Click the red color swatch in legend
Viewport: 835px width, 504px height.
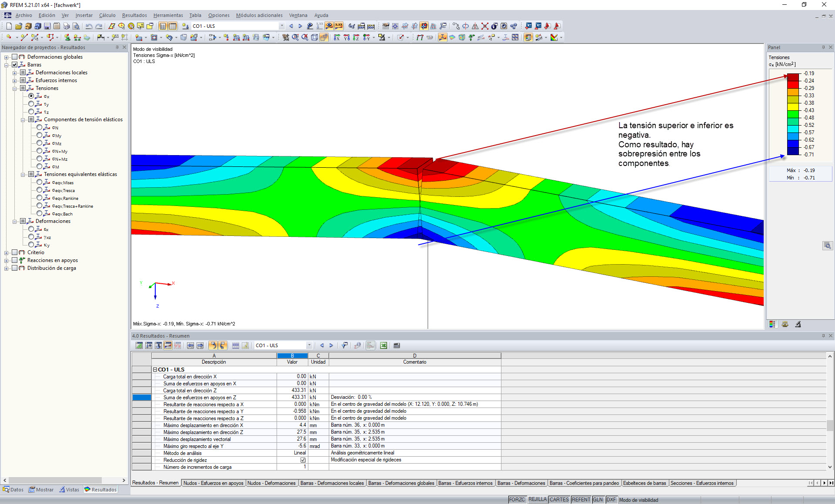click(x=793, y=85)
